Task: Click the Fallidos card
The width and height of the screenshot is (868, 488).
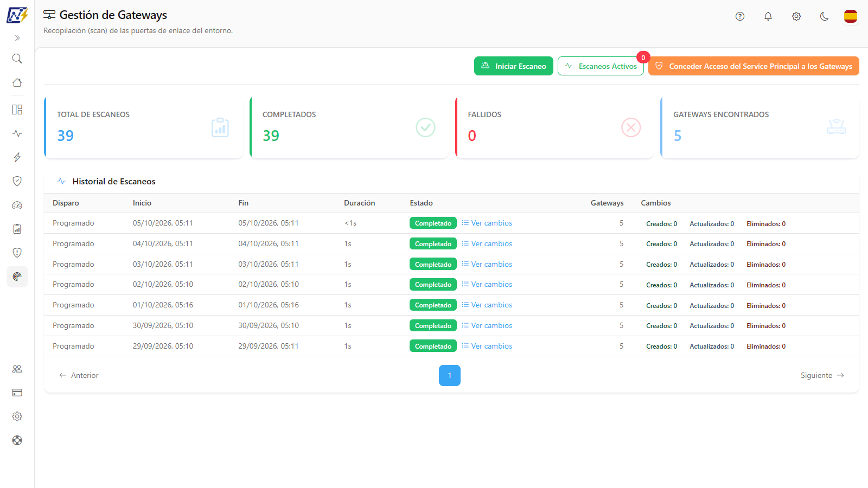Action: pos(554,127)
